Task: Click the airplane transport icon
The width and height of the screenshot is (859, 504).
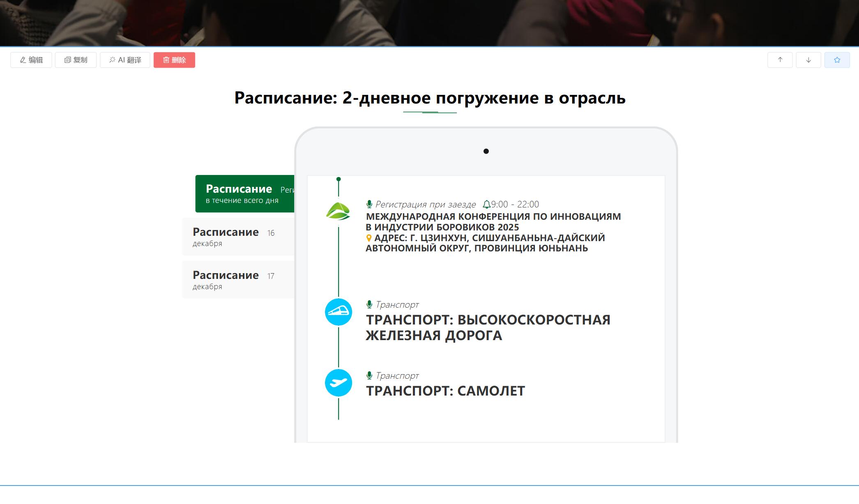Action: [x=338, y=383]
